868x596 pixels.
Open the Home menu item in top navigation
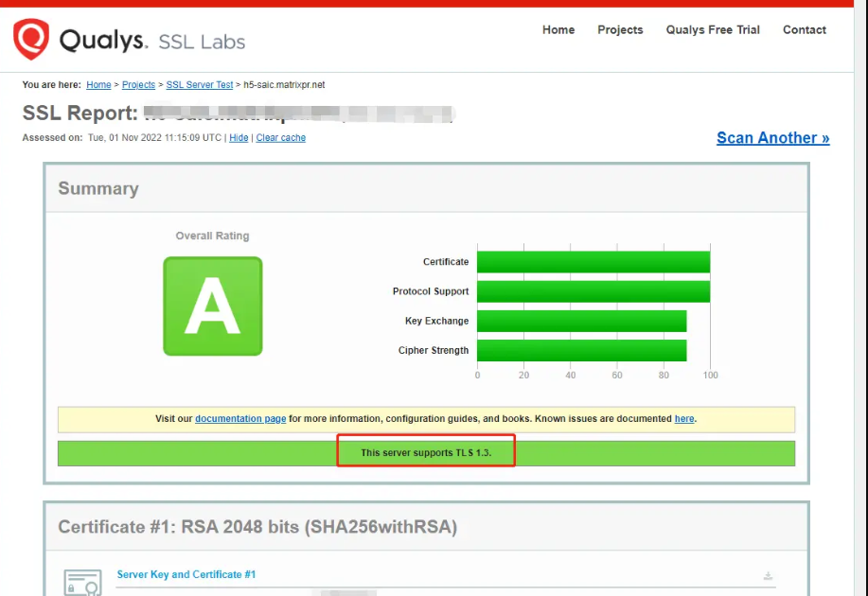(558, 30)
